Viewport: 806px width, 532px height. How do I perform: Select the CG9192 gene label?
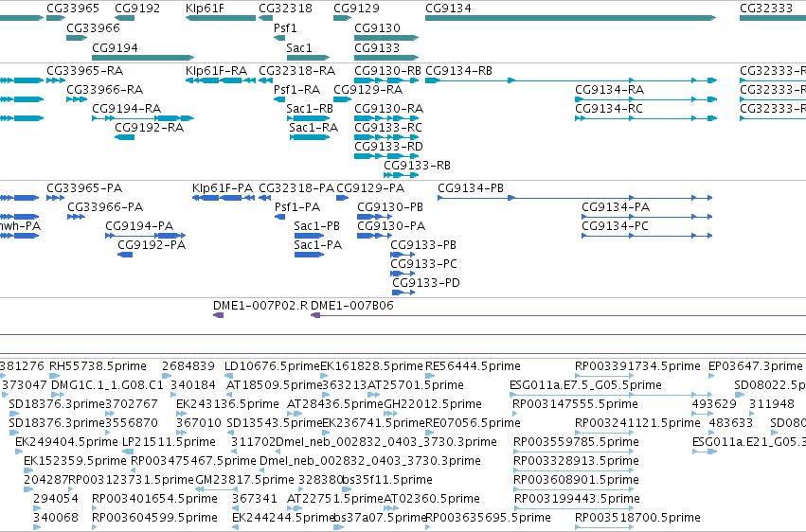tap(137, 9)
